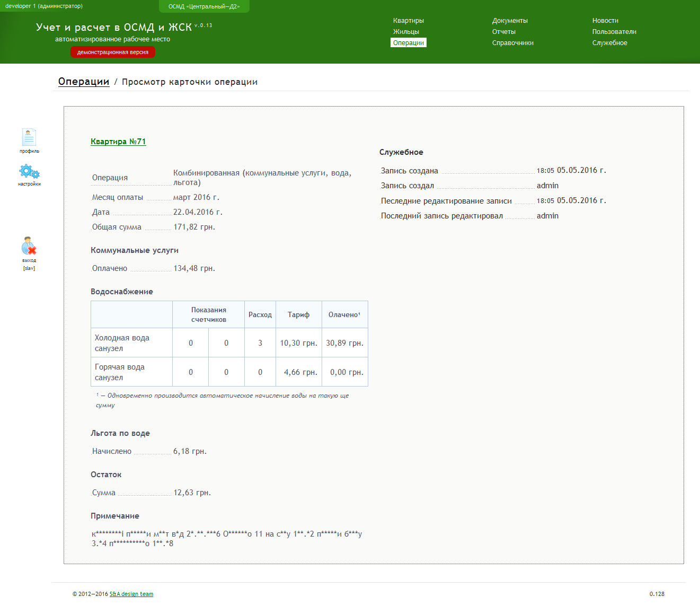Click hot water paid 0,00 грн.
Screen dimensions: 700x605
(347, 372)
